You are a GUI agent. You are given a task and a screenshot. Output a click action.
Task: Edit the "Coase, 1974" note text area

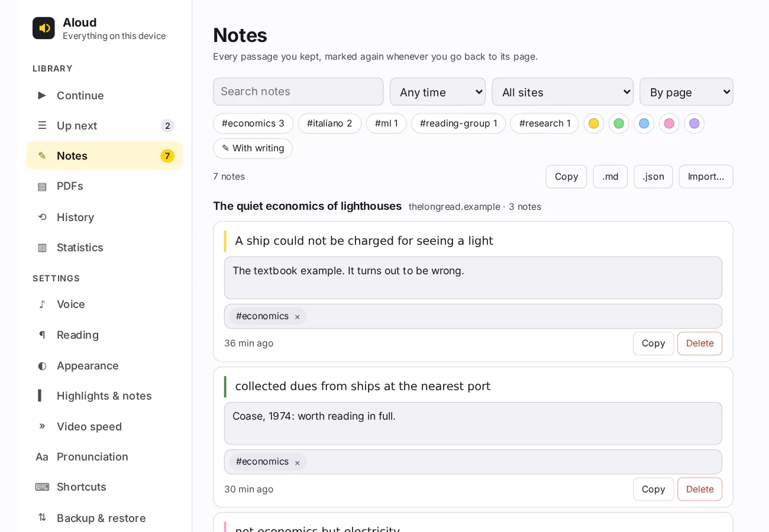tap(473, 423)
